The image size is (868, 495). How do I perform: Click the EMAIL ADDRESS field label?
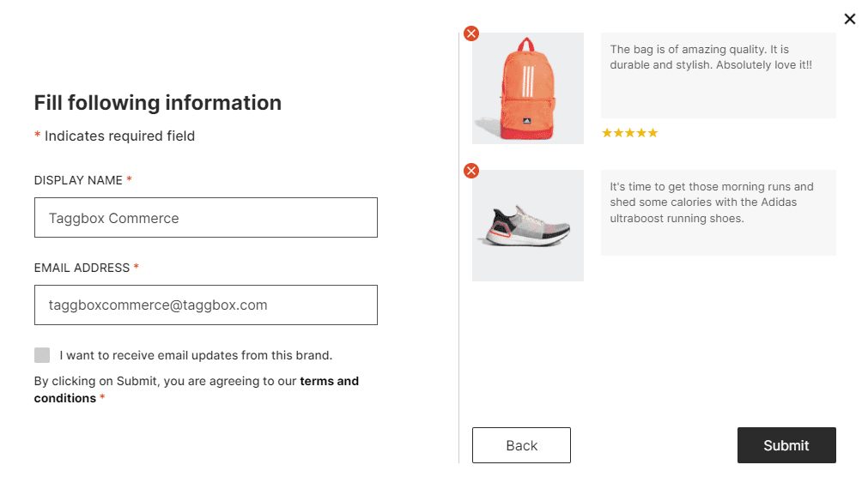click(x=82, y=268)
